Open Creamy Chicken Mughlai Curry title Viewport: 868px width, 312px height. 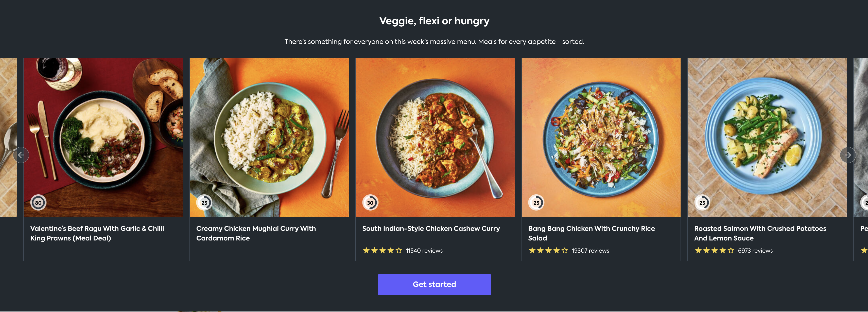pyautogui.click(x=256, y=233)
